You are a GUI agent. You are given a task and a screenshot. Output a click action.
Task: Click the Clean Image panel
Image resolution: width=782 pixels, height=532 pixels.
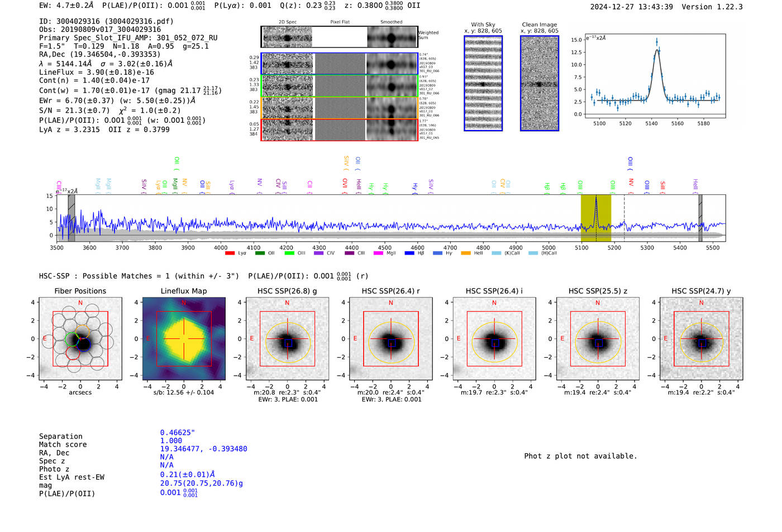click(x=540, y=83)
